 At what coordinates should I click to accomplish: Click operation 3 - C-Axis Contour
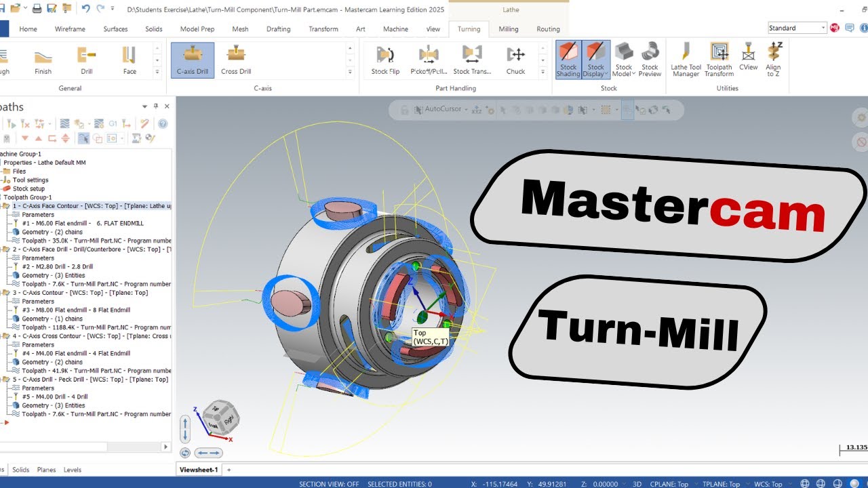tap(80, 293)
